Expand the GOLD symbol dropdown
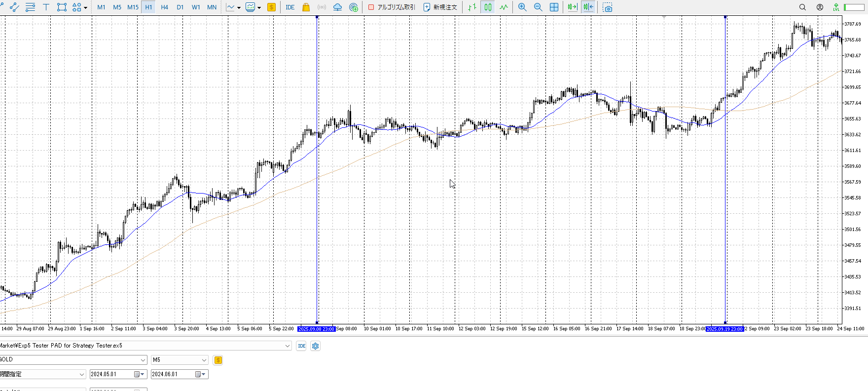The width and height of the screenshot is (868, 391). [143, 360]
